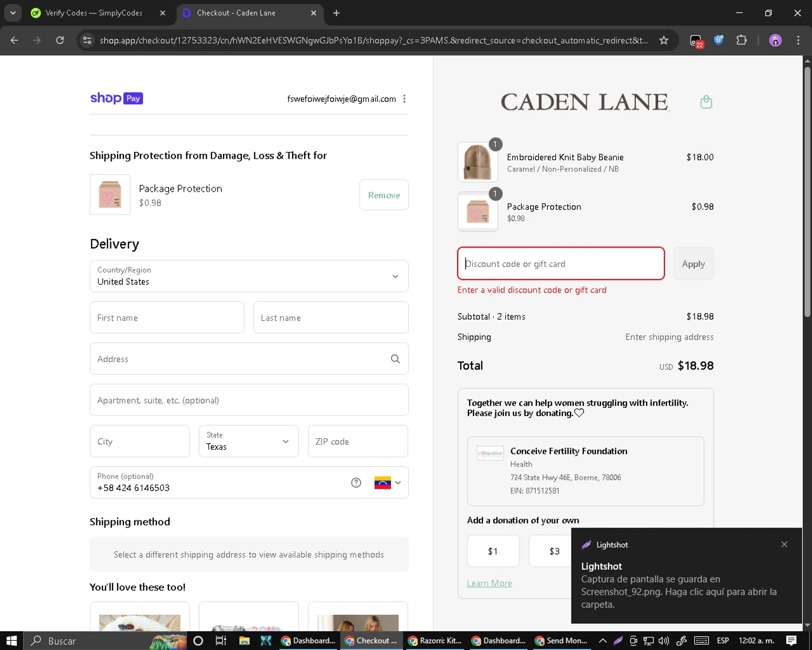Show hidden system tray icons
Screen dimensions: 812x650
click(603, 641)
